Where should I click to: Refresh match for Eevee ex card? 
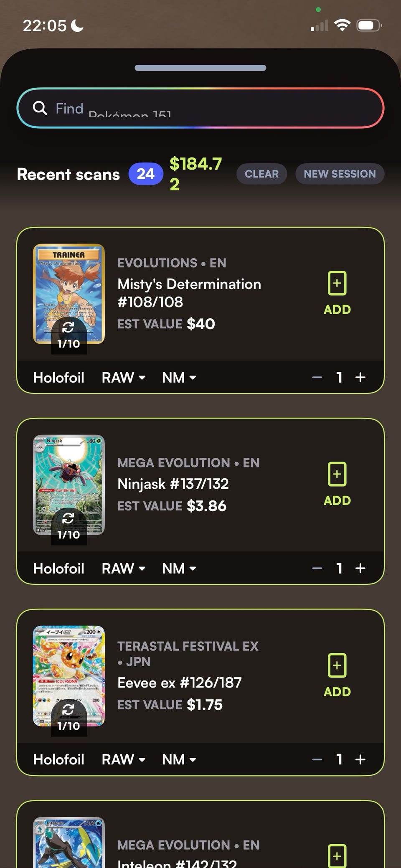coord(68,709)
